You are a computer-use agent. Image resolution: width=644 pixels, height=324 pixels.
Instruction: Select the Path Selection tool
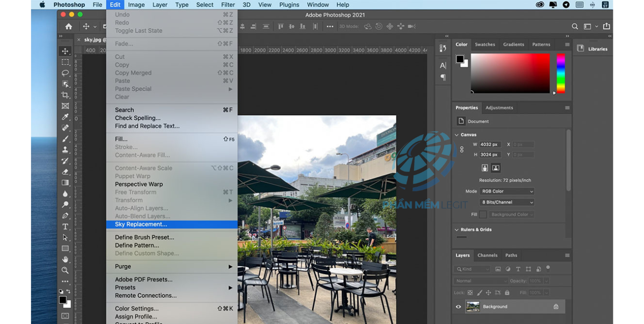65,238
